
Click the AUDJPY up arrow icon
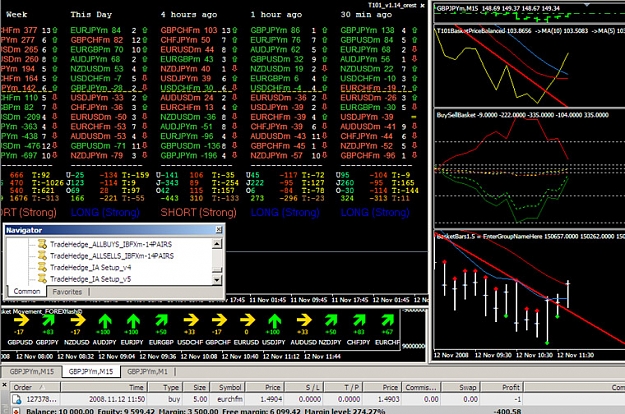click(105, 321)
